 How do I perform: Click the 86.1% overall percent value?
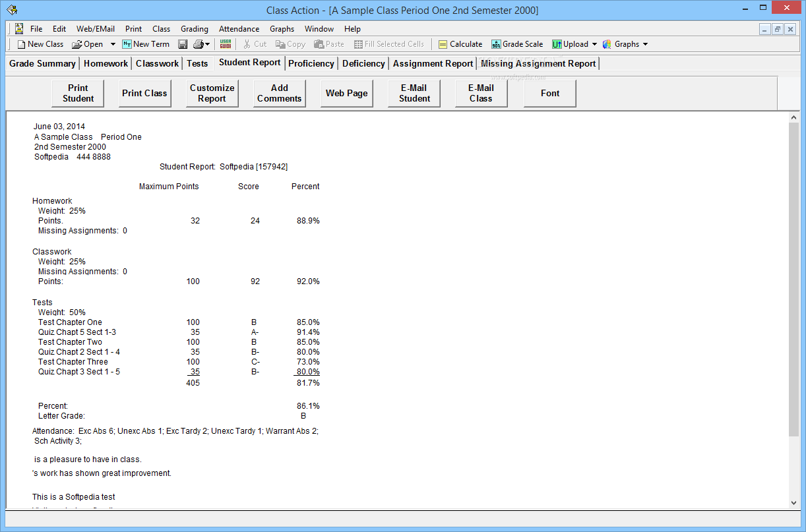coord(308,406)
